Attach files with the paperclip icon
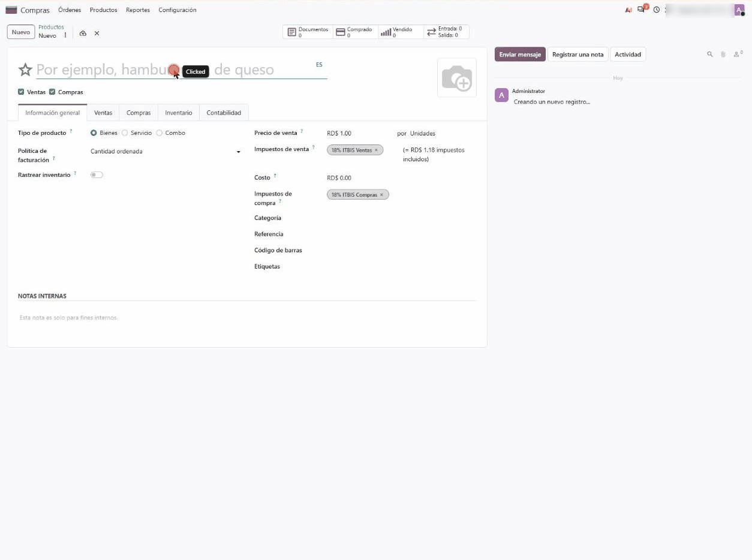 pos(723,55)
